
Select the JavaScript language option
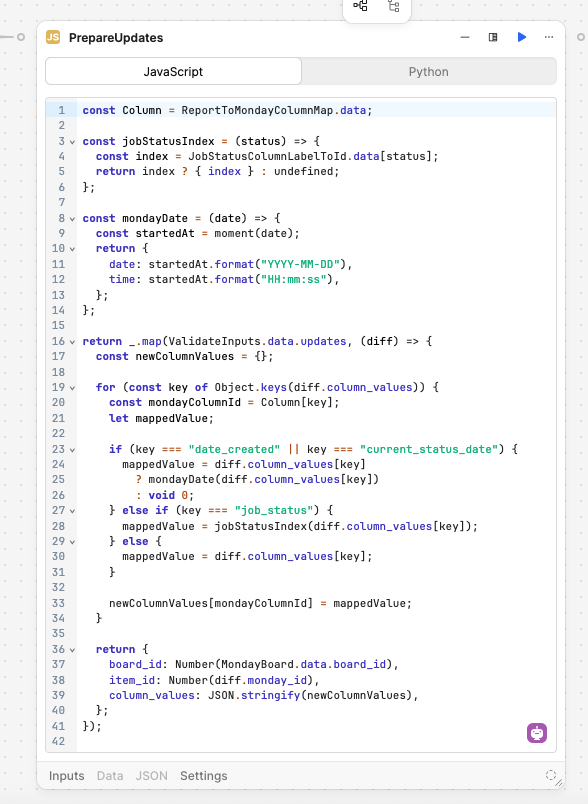coord(173,72)
